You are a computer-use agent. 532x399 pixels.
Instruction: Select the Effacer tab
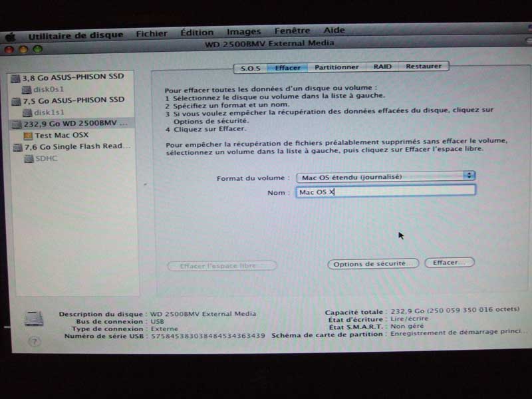287,68
